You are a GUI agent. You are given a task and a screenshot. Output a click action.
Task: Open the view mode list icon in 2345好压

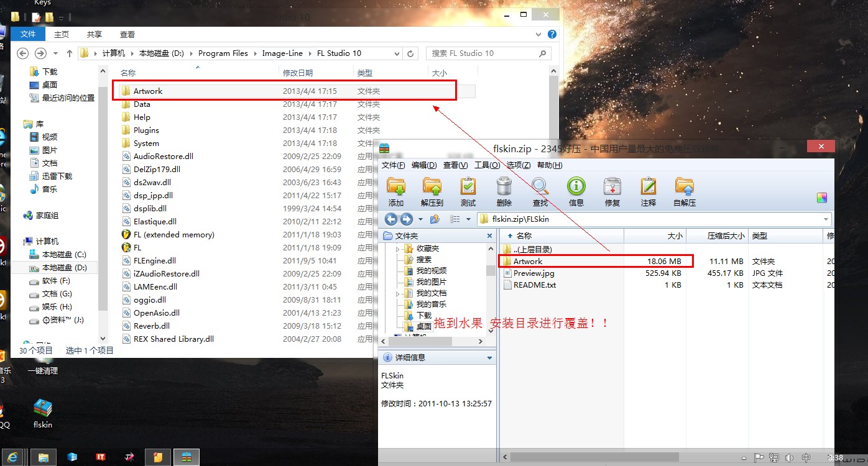(455, 219)
